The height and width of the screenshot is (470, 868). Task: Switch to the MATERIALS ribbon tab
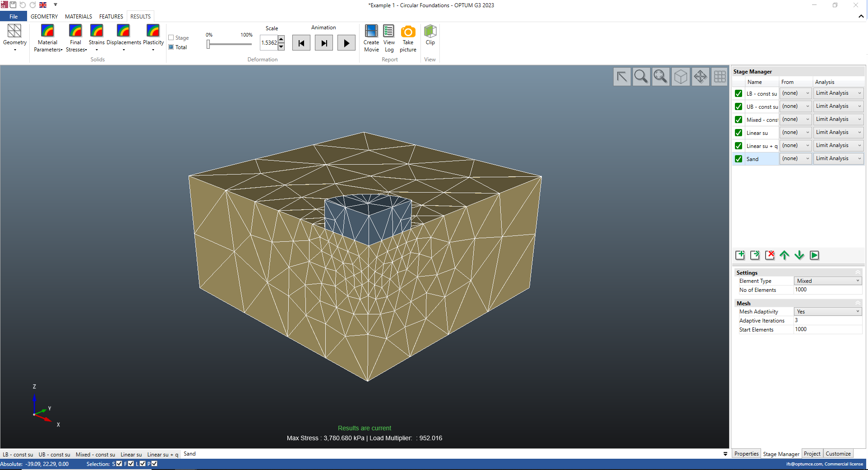tap(78, 17)
